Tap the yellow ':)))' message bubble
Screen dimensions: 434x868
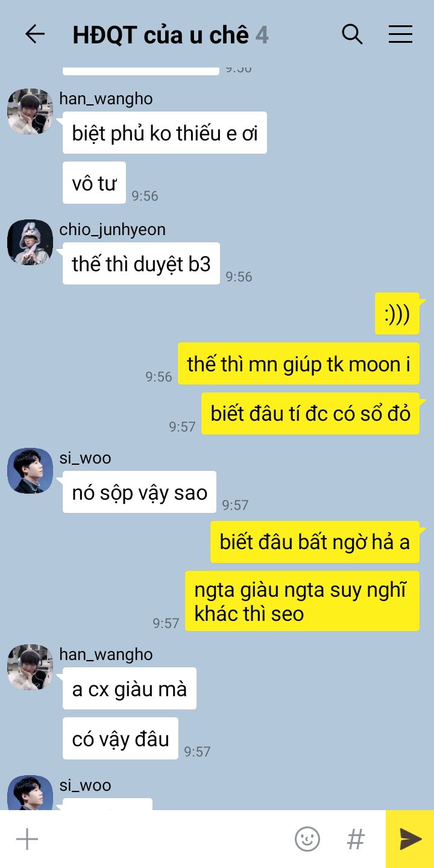tap(397, 313)
